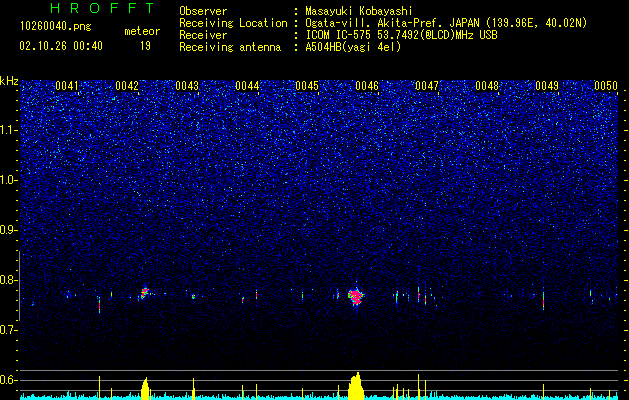Image resolution: width=629 pixels, height=400 pixels.
Task: Click the HROFFT title text
Action: coord(103,8)
